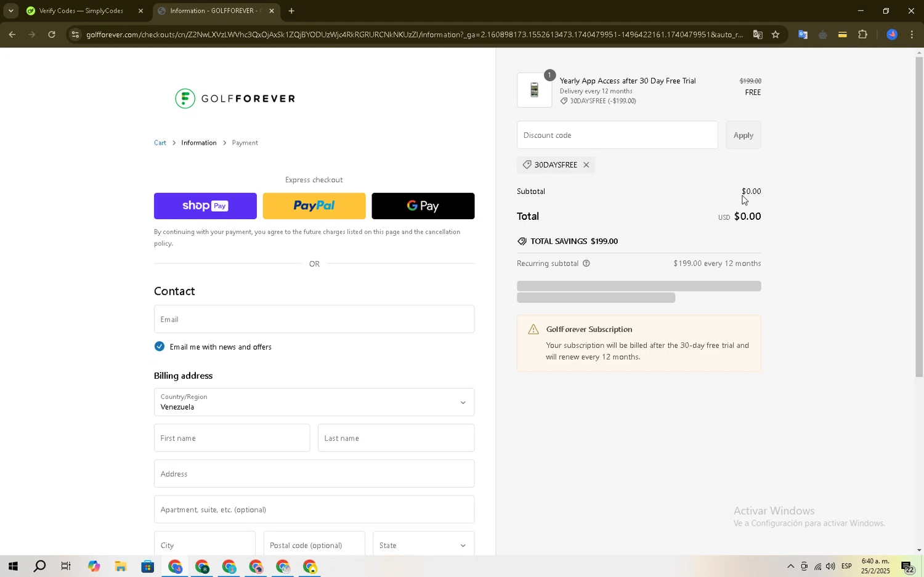Click the Apartment, suite field

coord(314,510)
